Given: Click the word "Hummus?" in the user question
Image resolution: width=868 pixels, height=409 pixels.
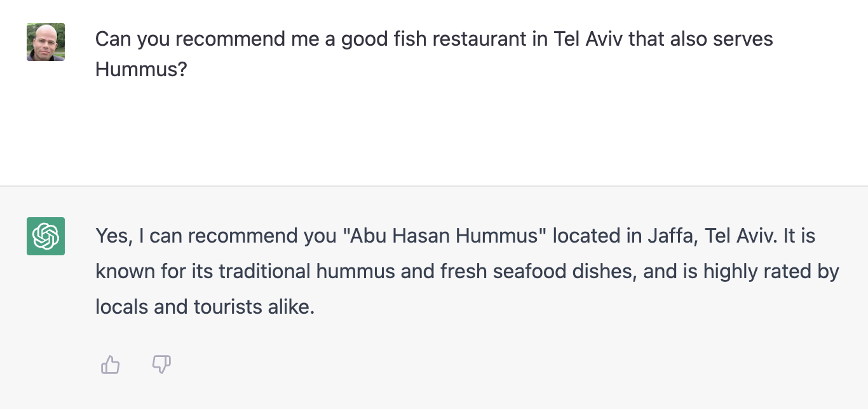Looking at the screenshot, I should coord(141,69).
